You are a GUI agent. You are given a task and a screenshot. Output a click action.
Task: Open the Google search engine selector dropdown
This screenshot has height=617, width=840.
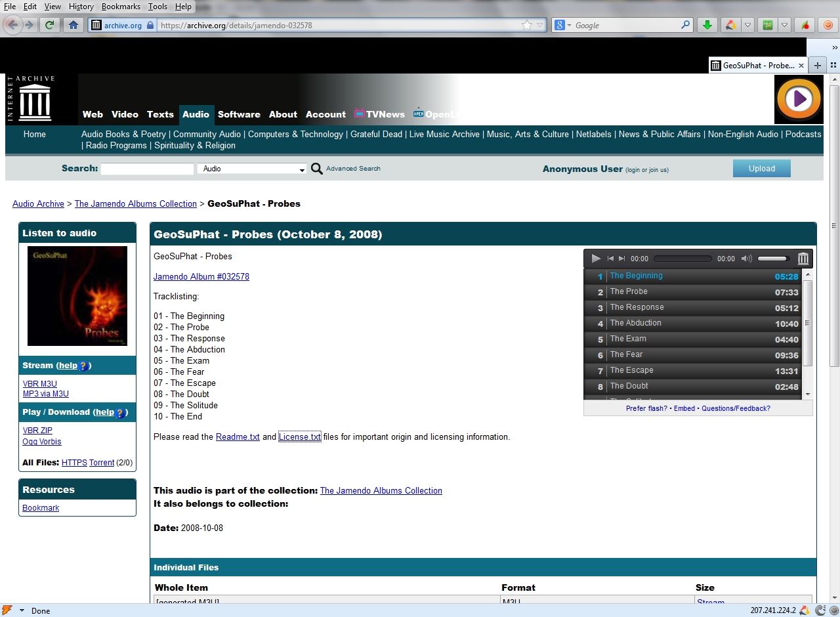point(562,25)
